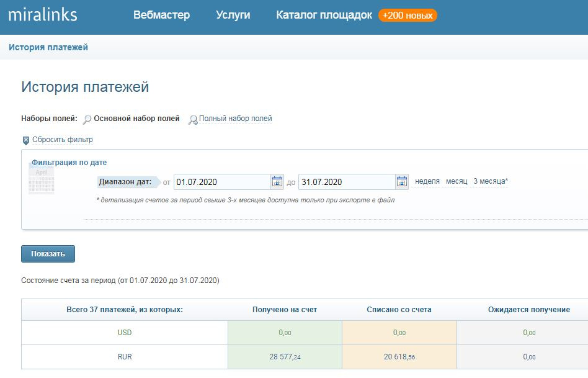Set date range to неделя
Viewport: 588px width, 378px height.
pyautogui.click(x=427, y=181)
